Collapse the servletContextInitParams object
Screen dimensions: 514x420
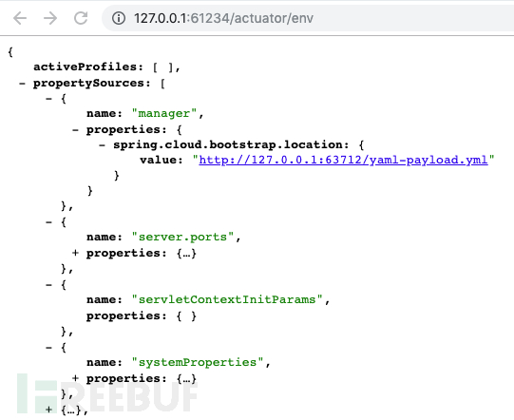[48, 285]
